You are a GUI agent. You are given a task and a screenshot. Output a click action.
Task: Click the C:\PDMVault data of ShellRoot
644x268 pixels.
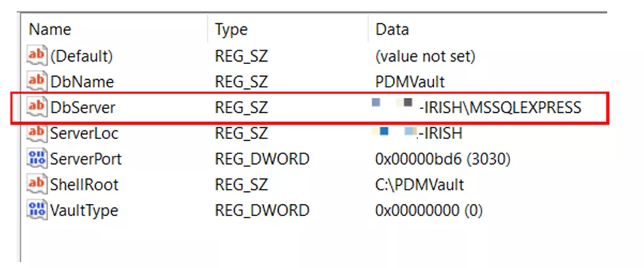pos(419,184)
